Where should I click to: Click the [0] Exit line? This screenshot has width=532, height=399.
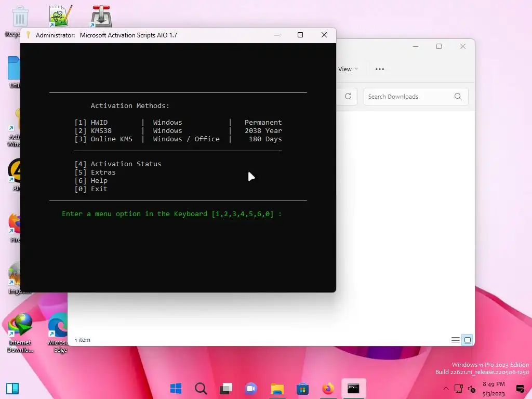point(91,189)
